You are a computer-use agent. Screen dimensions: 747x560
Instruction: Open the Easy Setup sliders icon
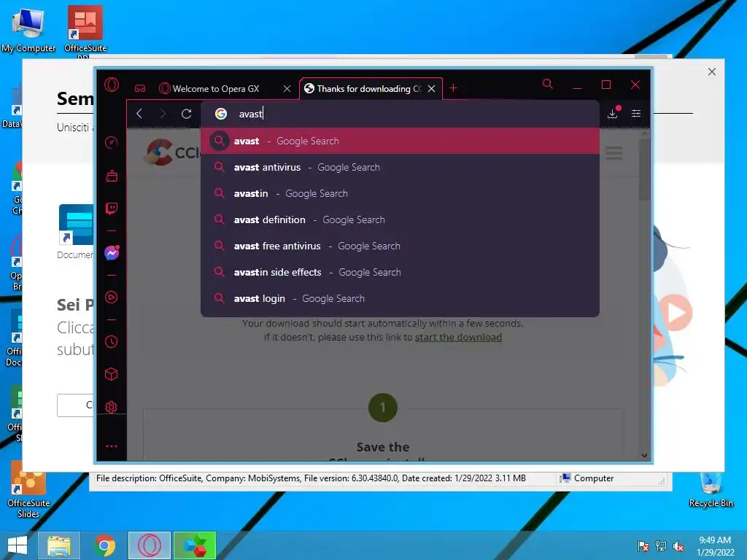[x=636, y=113]
